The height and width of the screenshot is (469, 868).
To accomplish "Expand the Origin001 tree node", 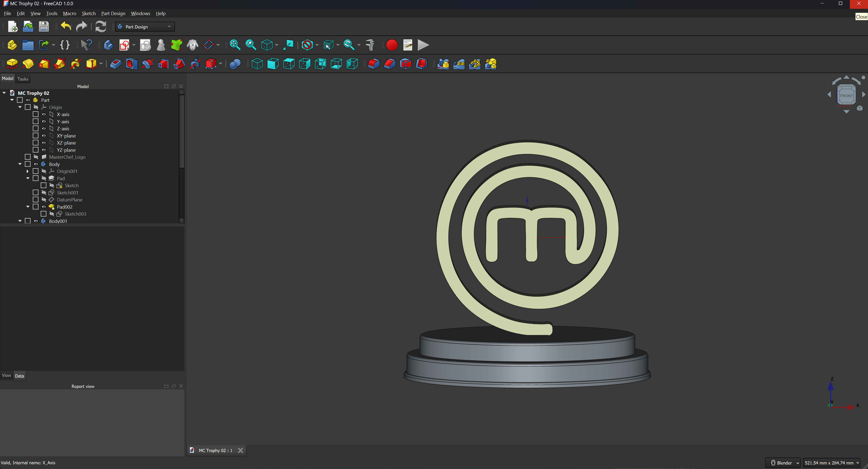I will click(x=28, y=171).
